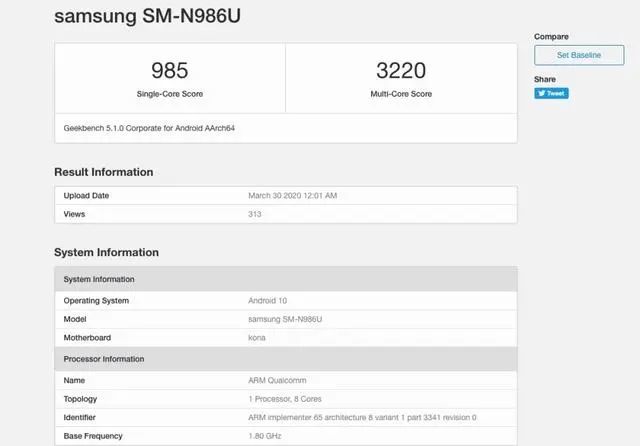Select the Android 10 value

(267, 301)
